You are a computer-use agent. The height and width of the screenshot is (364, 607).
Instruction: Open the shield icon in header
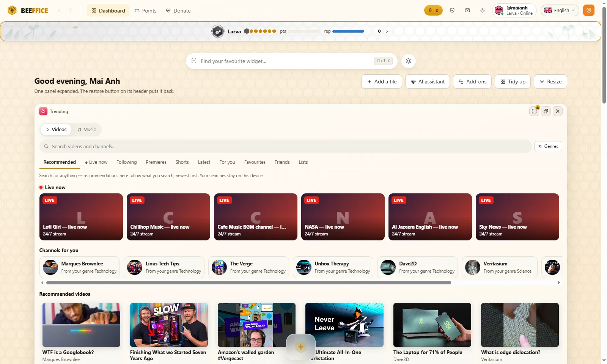click(452, 10)
